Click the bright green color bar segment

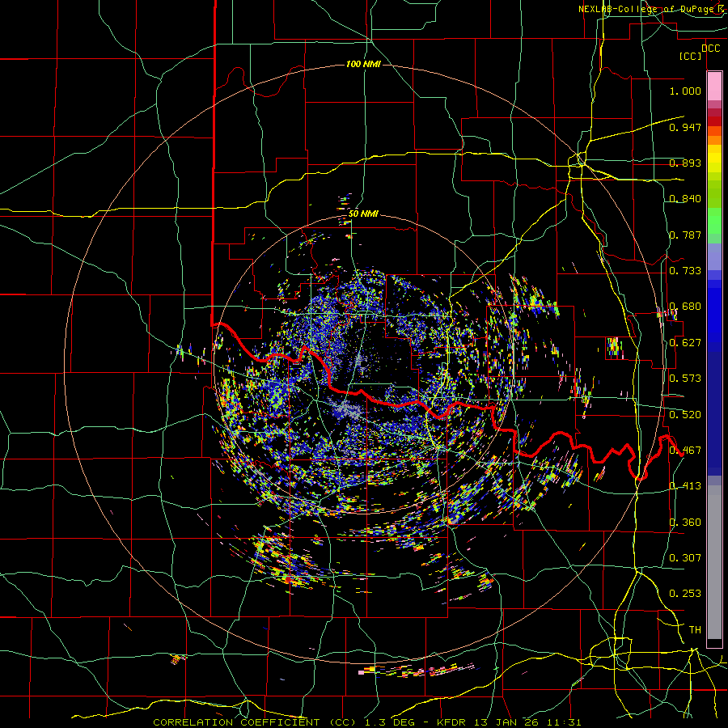(x=714, y=221)
